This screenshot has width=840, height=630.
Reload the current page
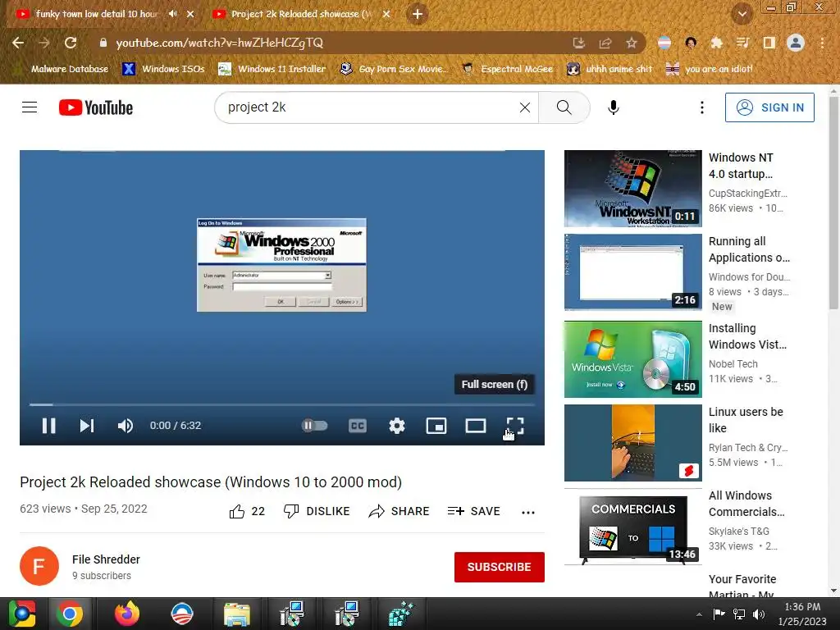[x=71, y=43]
